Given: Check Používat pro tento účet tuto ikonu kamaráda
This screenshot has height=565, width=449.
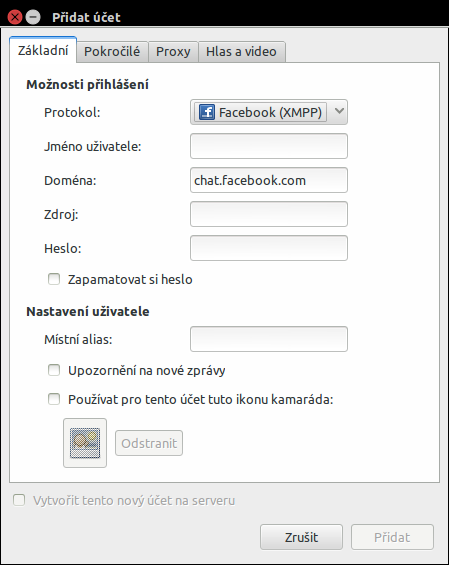Looking at the screenshot, I should pos(54,399).
